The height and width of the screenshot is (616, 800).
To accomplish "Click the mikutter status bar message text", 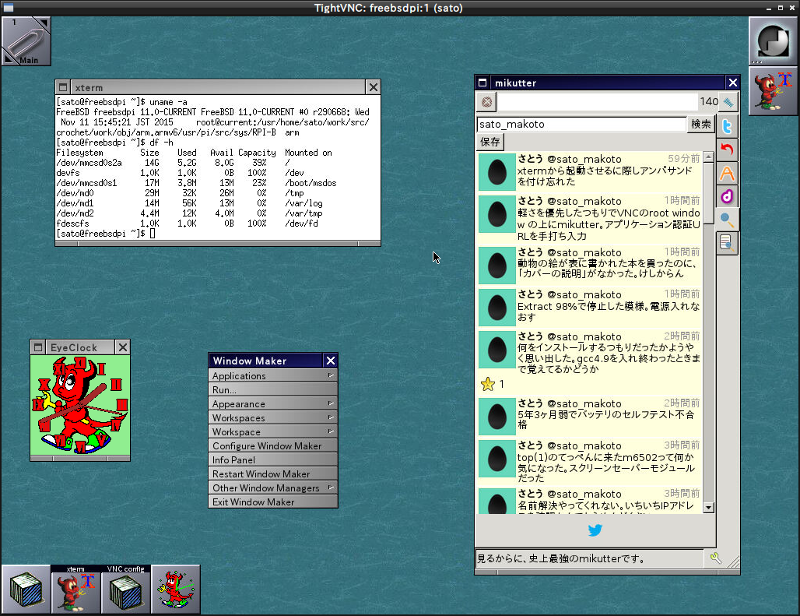I will pos(561,558).
